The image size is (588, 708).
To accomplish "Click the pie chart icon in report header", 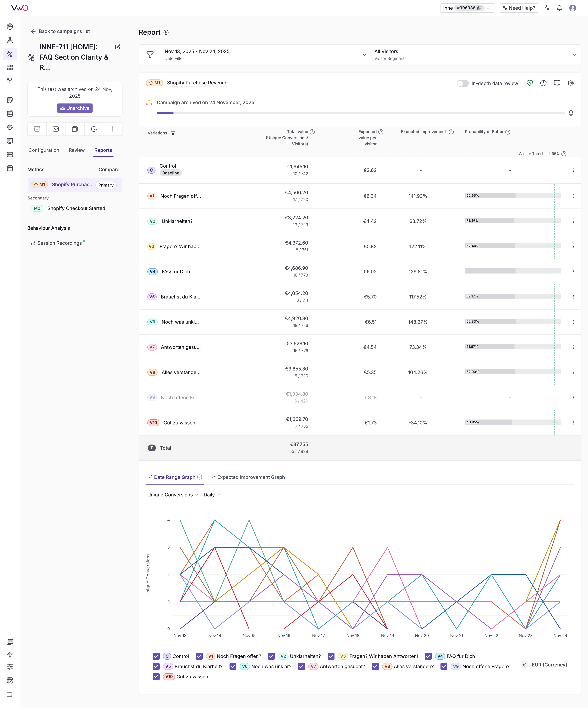I will [x=543, y=83].
